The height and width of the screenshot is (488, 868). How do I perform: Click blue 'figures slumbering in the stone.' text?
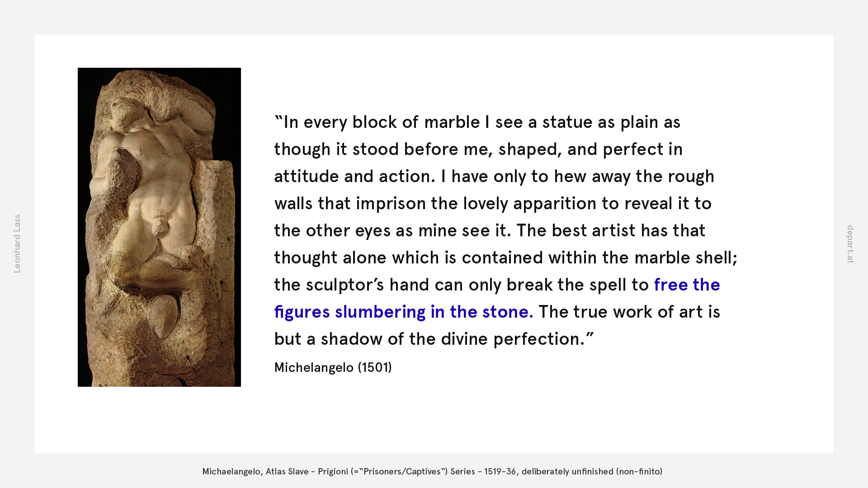click(x=403, y=312)
